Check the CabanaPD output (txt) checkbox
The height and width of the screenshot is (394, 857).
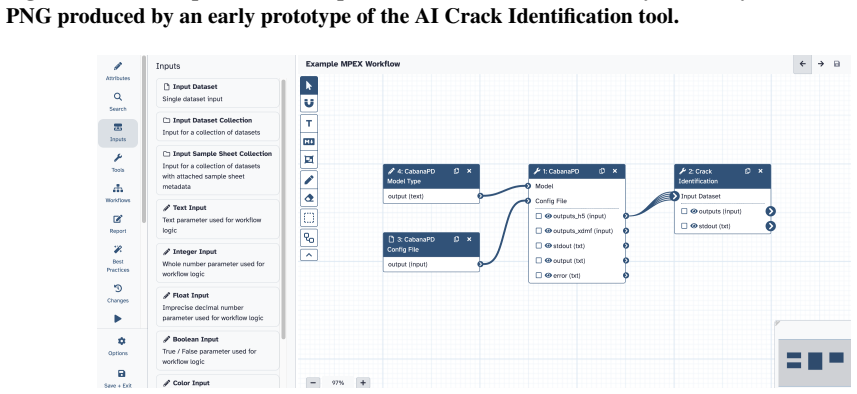coord(539,261)
